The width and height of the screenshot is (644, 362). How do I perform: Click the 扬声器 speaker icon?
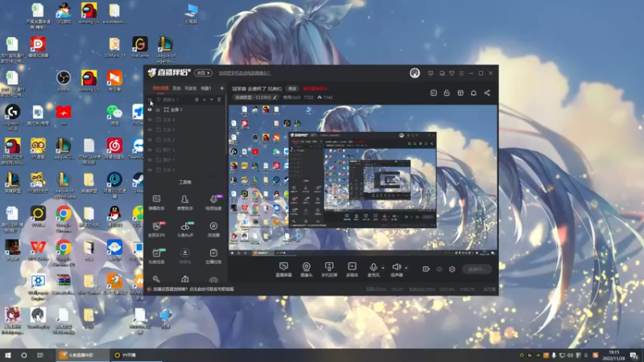point(396,268)
